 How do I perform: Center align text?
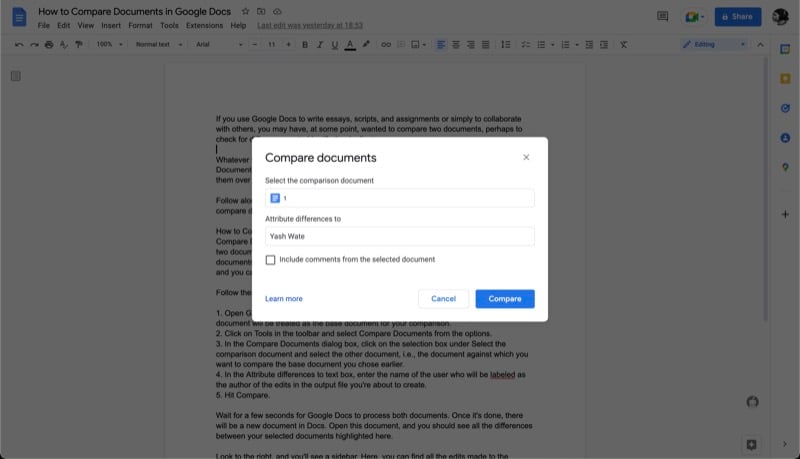click(456, 44)
